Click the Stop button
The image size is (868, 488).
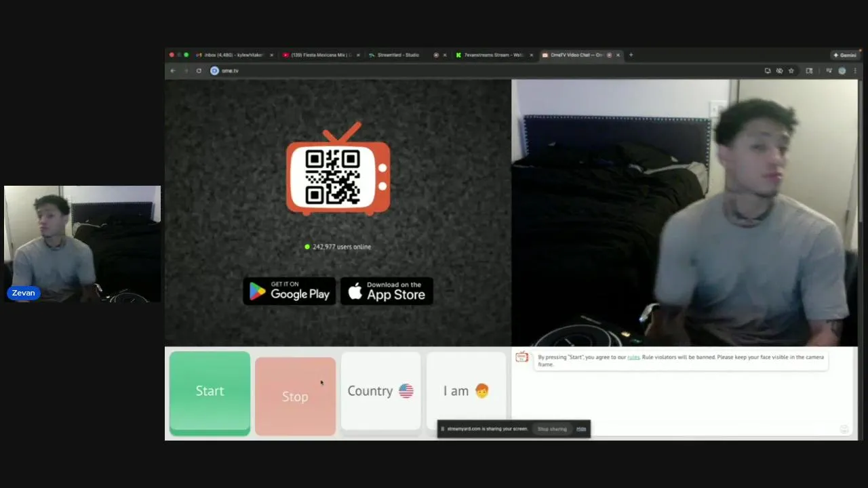[295, 396]
